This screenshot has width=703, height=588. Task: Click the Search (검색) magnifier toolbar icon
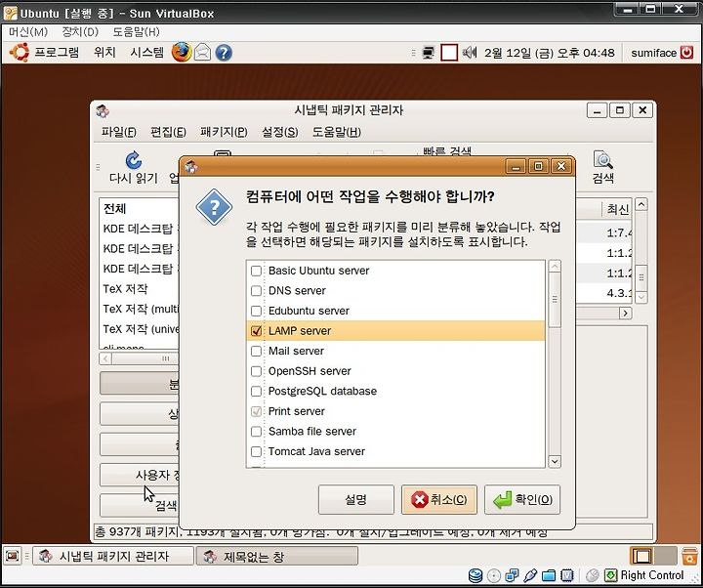602,159
